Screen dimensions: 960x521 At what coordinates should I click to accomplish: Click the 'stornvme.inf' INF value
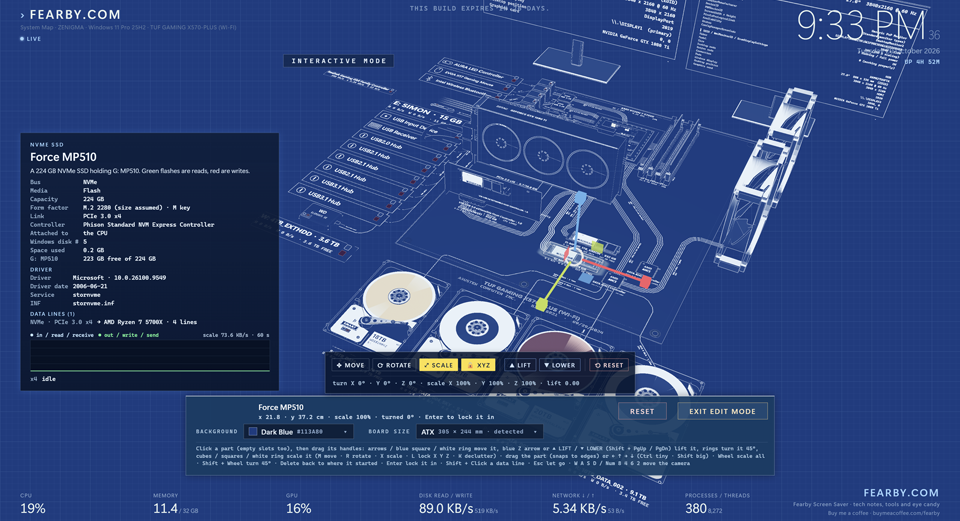tap(93, 303)
